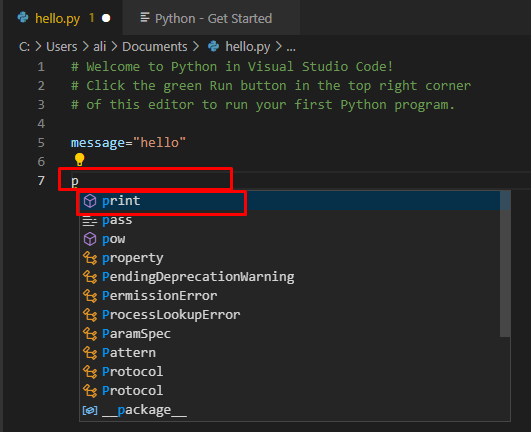Click the Python icon on hello.py tab
The width and height of the screenshot is (531, 432).
coord(23,17)
